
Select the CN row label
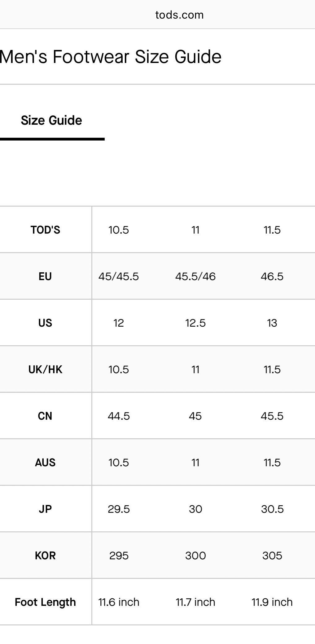click(45, 416)
